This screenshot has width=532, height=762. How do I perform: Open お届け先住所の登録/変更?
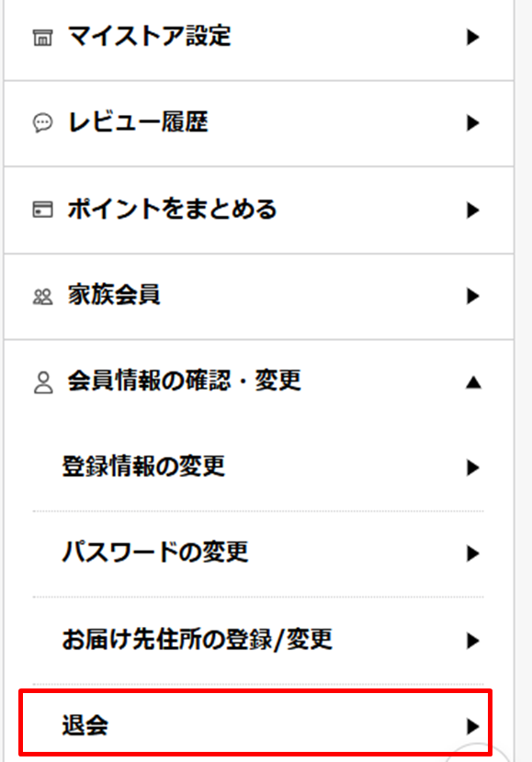tap(258, 641)
